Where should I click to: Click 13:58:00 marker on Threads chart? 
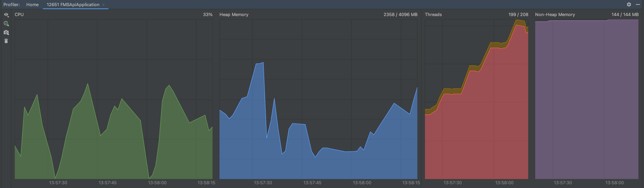(505, 183)
